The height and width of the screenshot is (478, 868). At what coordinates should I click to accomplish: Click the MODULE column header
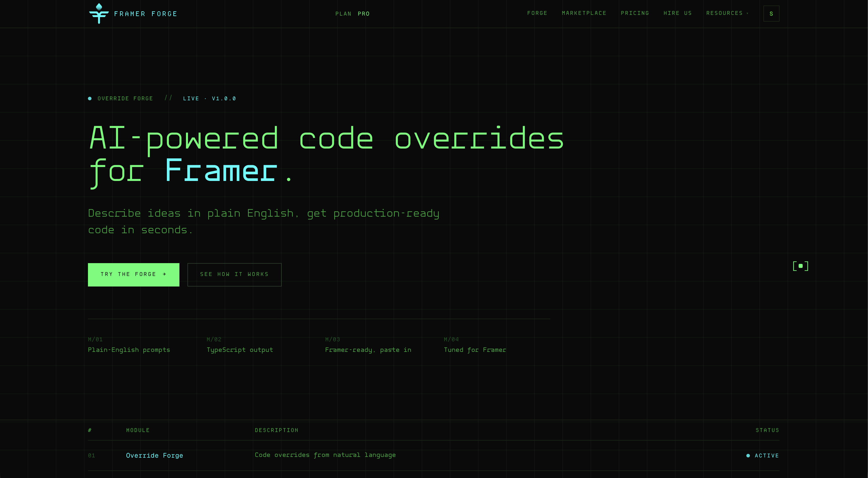138,430
